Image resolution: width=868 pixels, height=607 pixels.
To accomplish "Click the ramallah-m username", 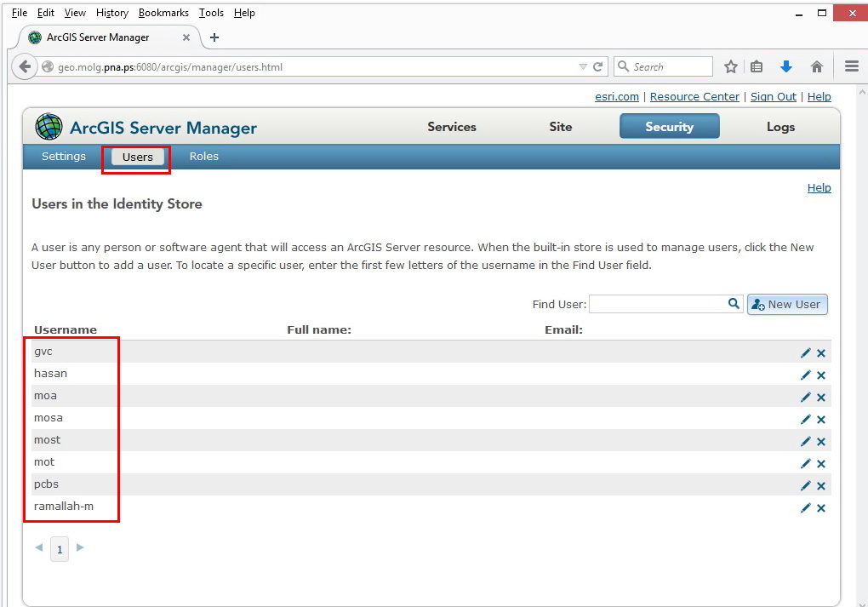I will pos(64,507).
